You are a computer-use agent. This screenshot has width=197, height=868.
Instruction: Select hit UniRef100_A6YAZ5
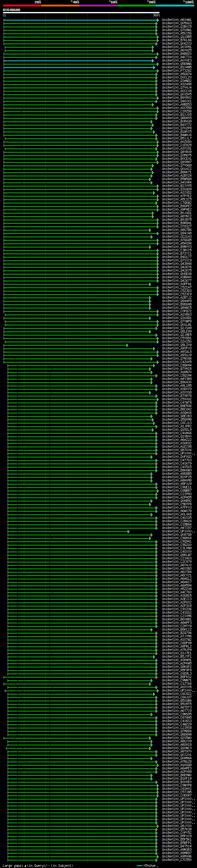(x=176, y=50)
